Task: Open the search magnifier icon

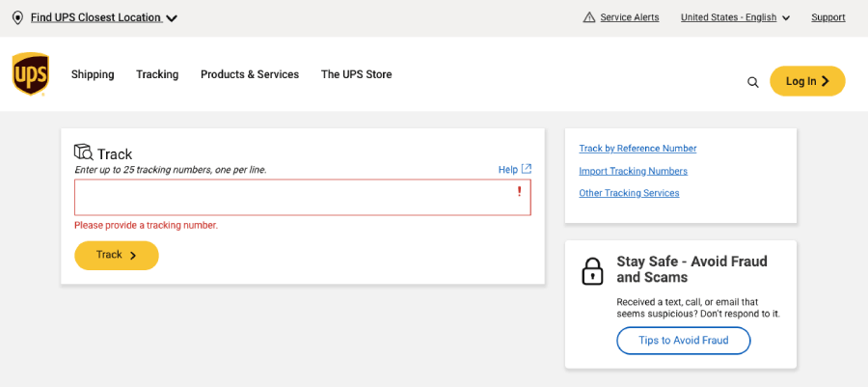Action: click(x=753, y=82)
